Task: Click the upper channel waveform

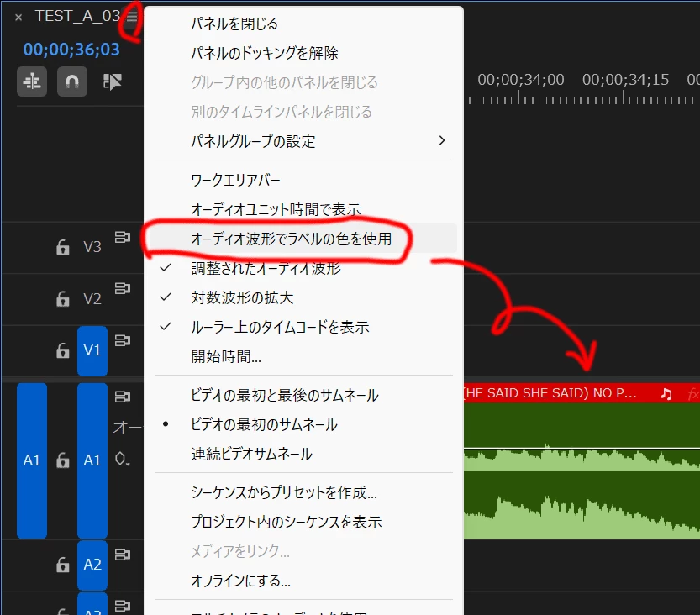Action: pyautogui.click(x=582, y=437)
